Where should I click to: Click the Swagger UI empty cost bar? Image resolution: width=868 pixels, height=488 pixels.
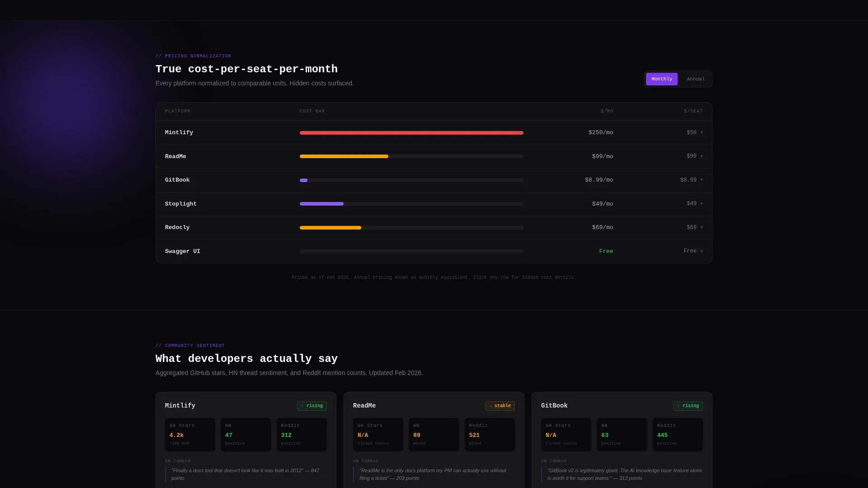411,251
